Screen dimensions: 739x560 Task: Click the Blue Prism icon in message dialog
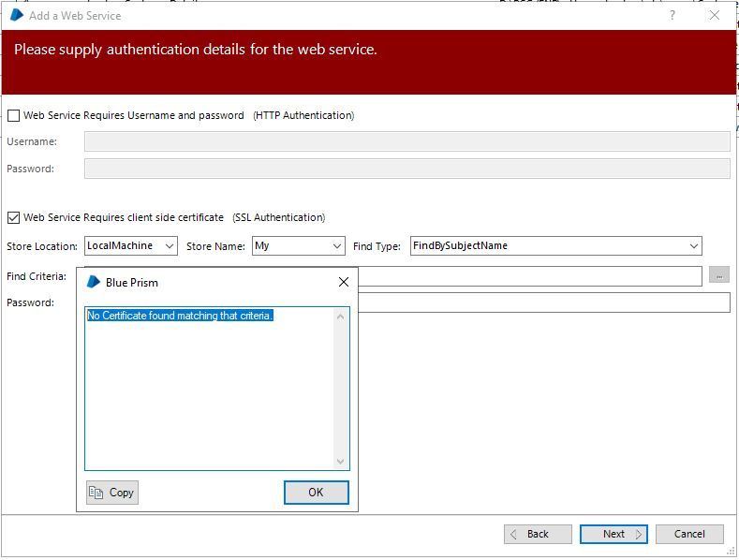click(93, 282)
